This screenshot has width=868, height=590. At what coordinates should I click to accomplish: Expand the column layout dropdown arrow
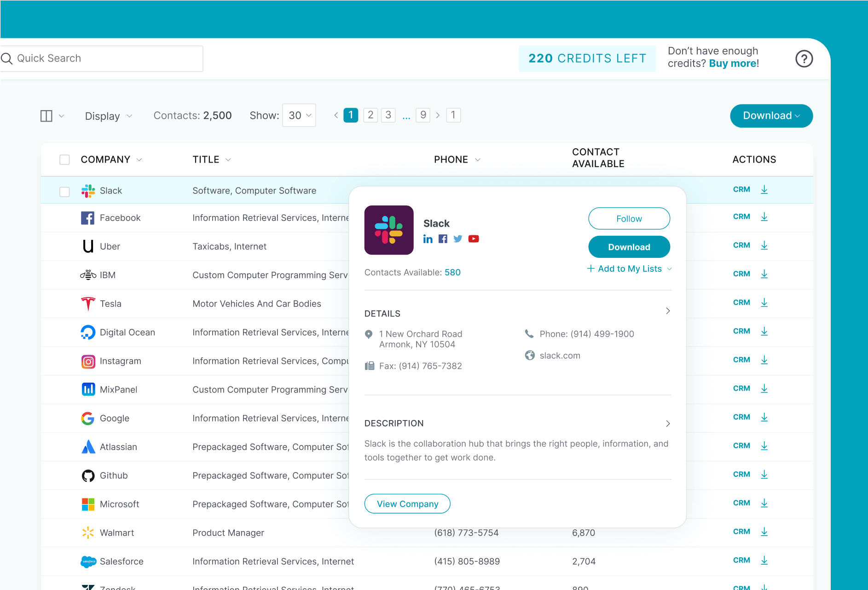[61, 116]
